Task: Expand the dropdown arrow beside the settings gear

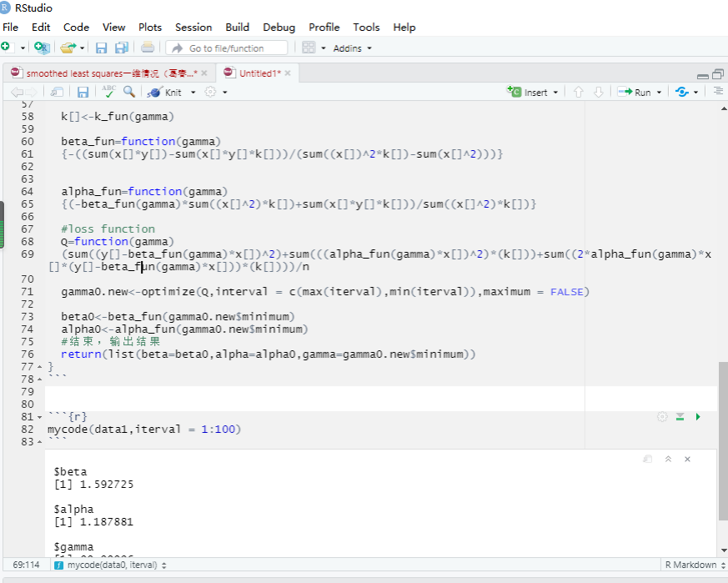Action: click(225, 93)
